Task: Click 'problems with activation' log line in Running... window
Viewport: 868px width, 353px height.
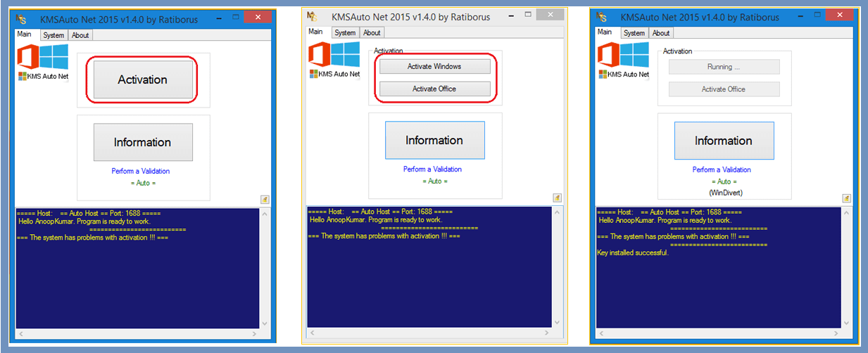Action: [673, 237]
